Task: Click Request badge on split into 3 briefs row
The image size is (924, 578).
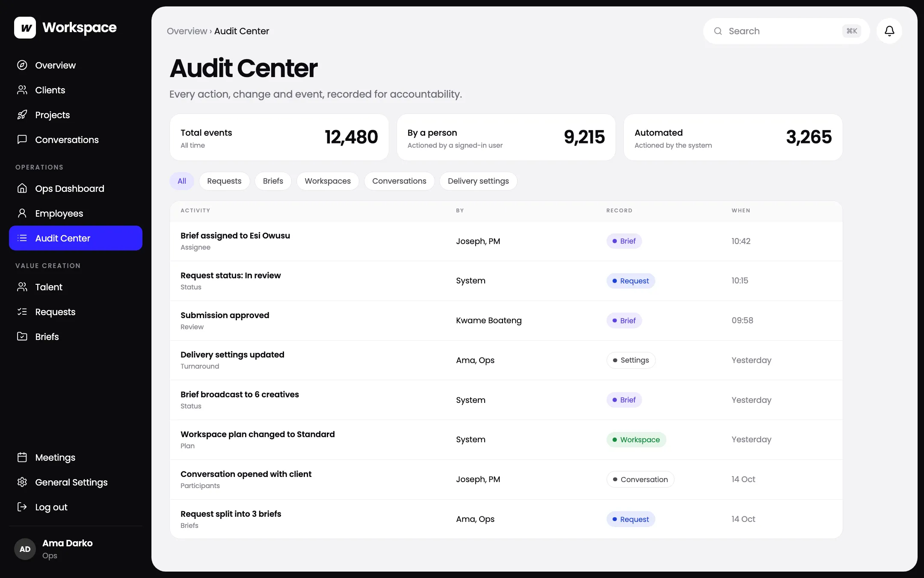Action: (631, 519)
